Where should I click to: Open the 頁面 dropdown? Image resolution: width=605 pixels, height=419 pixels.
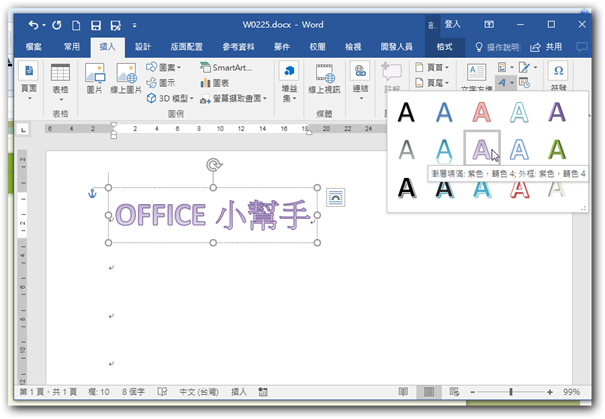pyautogui.click(x=29, y=83)
